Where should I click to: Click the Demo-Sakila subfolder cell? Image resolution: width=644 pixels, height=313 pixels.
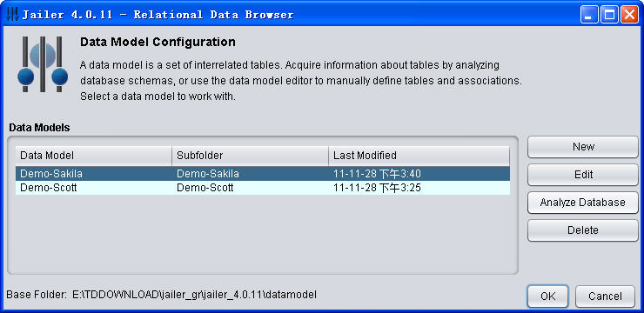click(x=250, y=174)
